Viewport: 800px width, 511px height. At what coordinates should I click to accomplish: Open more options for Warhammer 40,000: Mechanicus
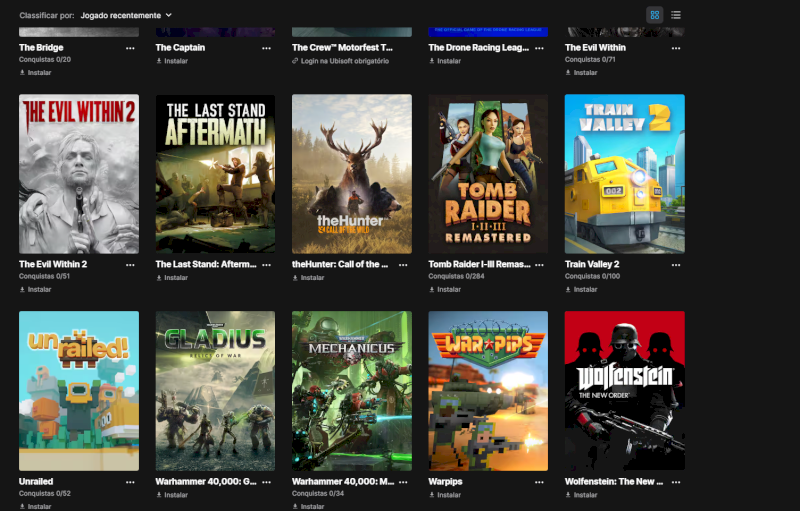click(x=403, y=482)
